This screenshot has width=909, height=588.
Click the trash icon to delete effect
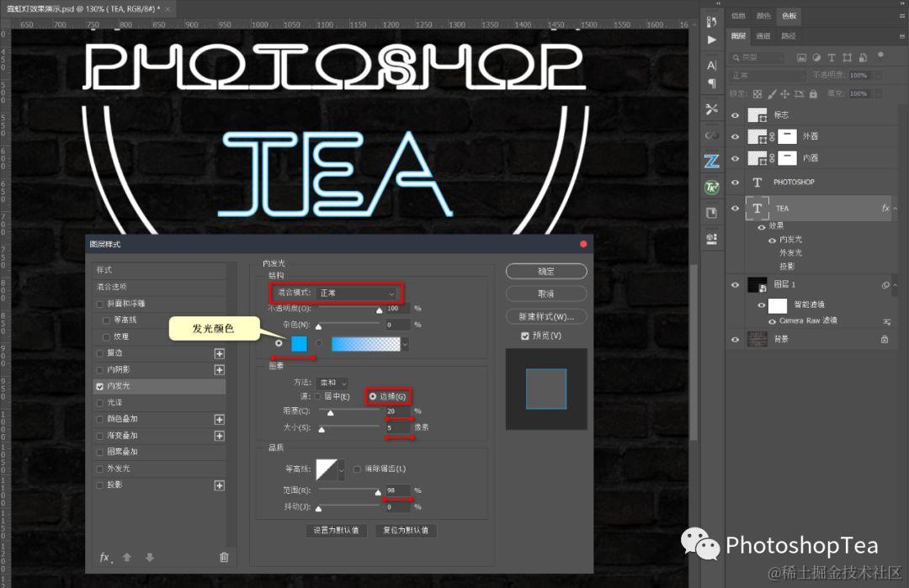click(x=224, y=558)
